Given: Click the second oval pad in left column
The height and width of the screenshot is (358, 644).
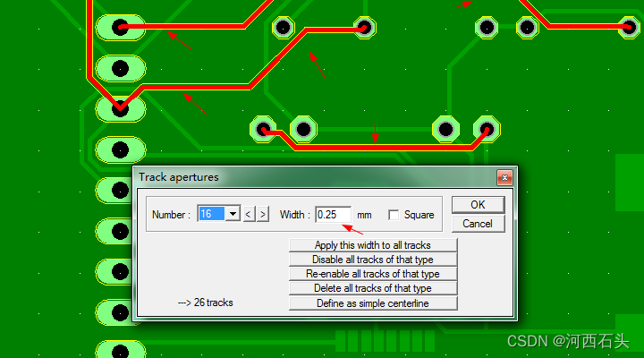Looking at the screenshot, I should pos(120,68).
